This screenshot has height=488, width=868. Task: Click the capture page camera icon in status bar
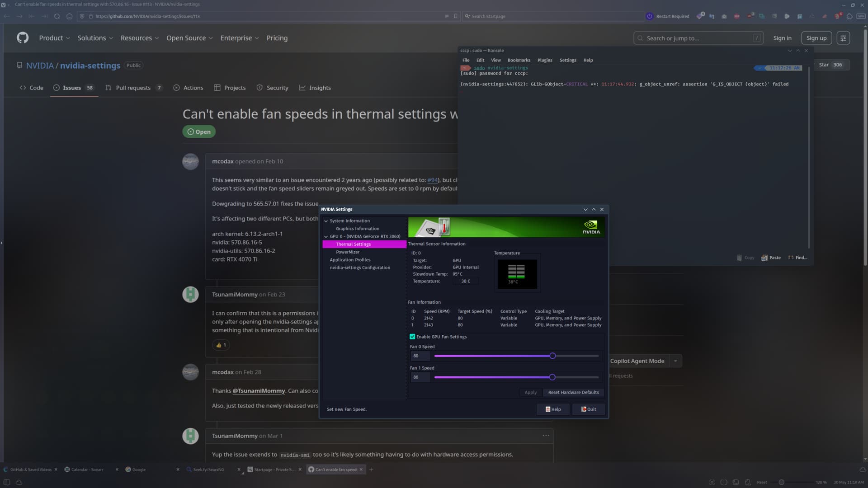pos(712,482)
